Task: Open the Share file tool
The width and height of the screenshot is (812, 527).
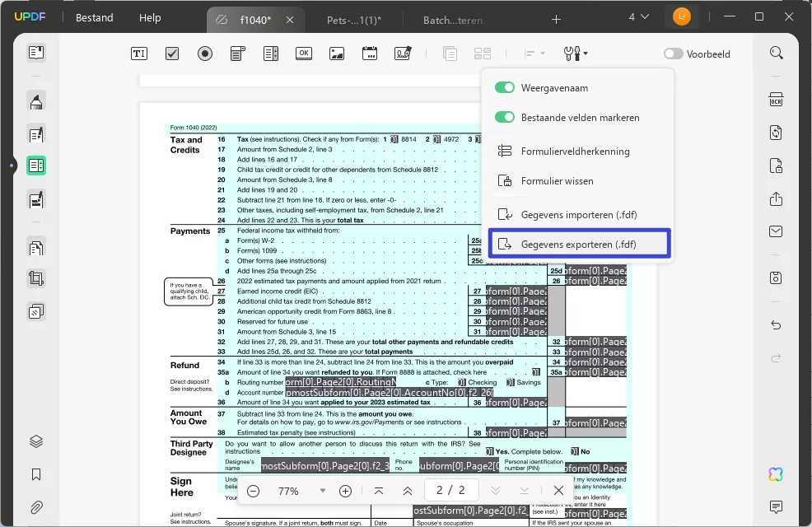Action: coord(776,198)
